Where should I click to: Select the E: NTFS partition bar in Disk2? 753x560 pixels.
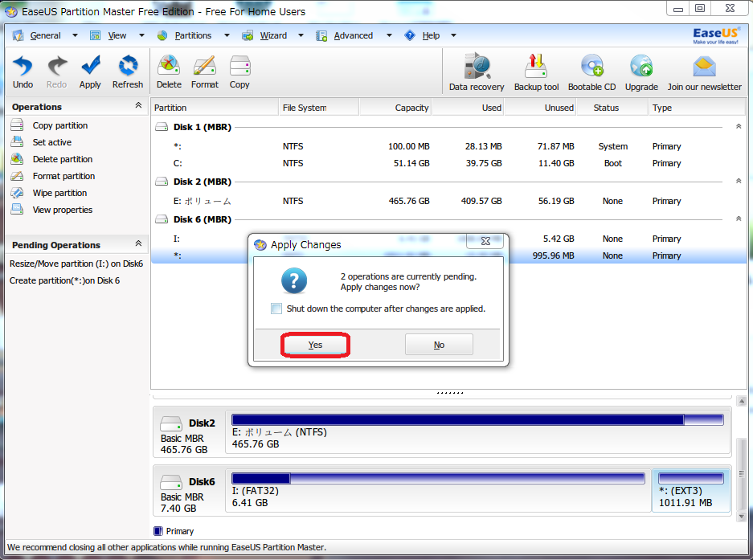[x=477, y=419]
